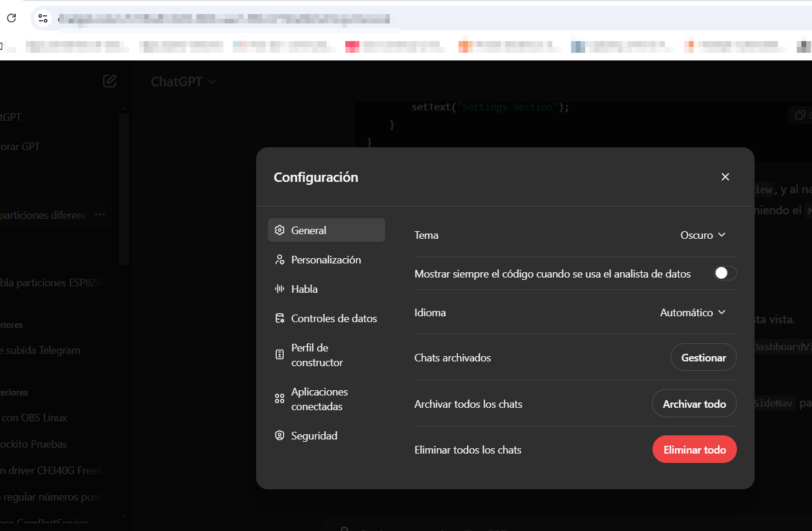Close the Configuración dialog
The width and height of the screenshot is (812, 531).
725,177
